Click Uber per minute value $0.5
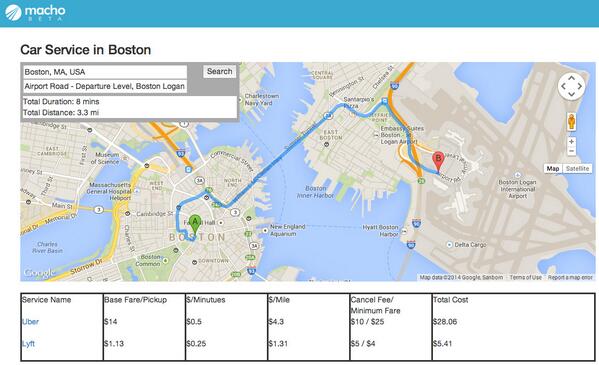This screenshot has height=365, width=599. [x=194, y=322]
